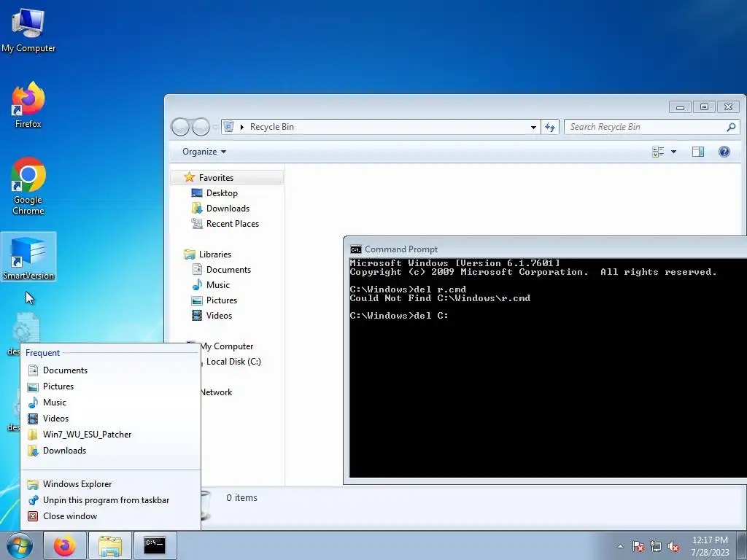Open the Google Chrome desktop shortcut
Screen dimensions: 747x560
click(28, 186)
